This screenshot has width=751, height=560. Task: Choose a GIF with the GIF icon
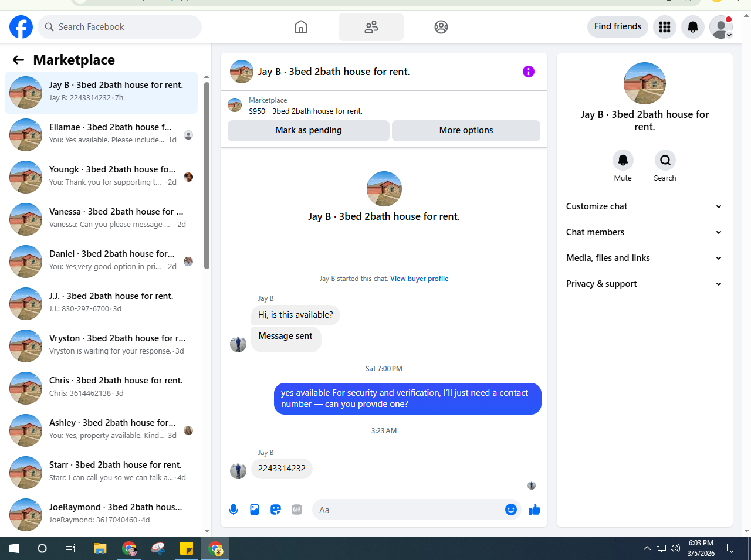[x=297, y=510]
